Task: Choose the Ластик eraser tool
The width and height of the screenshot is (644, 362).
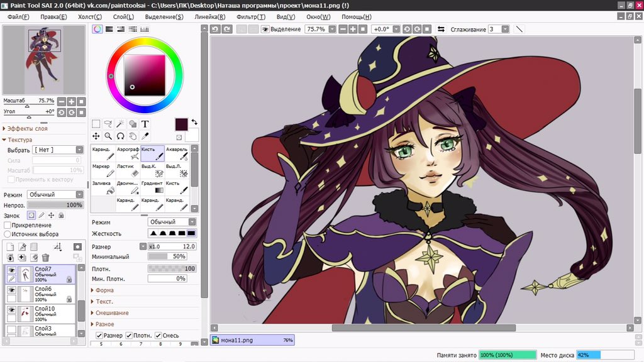Action: (128, 170)
